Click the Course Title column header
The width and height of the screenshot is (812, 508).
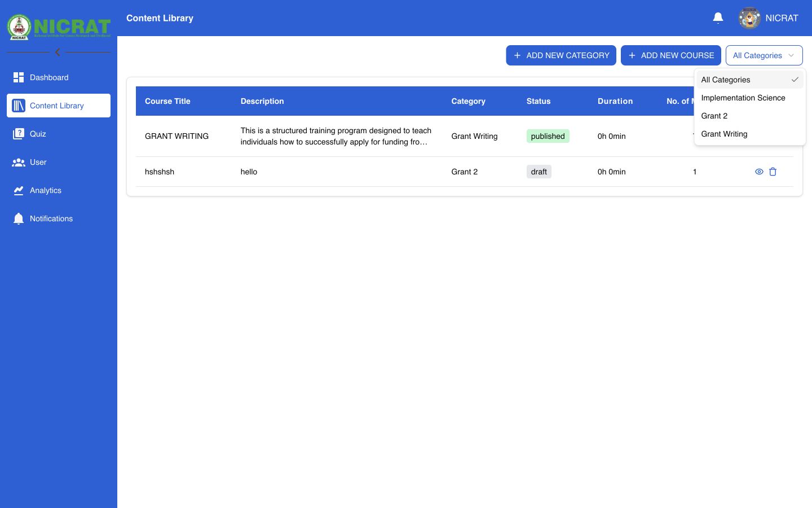167,101
